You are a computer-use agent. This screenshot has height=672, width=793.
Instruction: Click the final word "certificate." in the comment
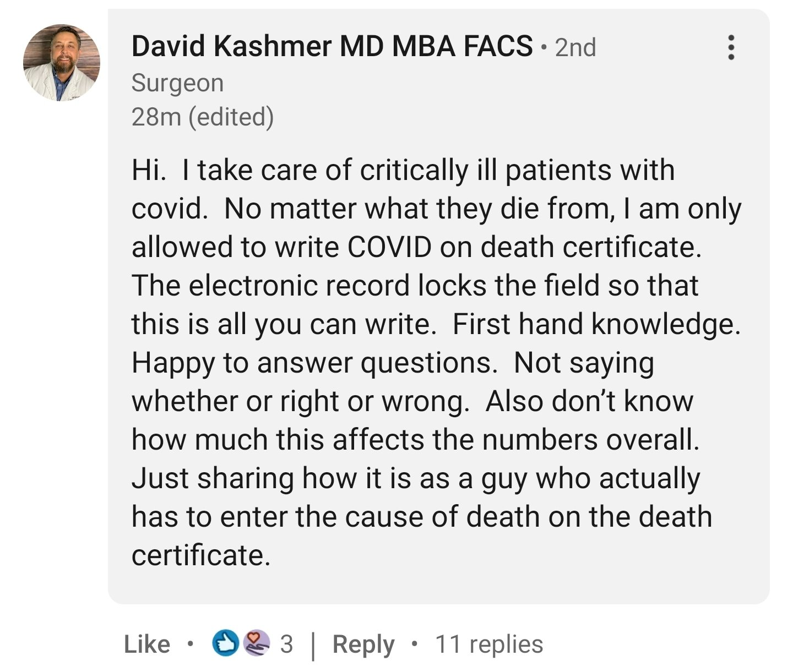click(201, 555)
